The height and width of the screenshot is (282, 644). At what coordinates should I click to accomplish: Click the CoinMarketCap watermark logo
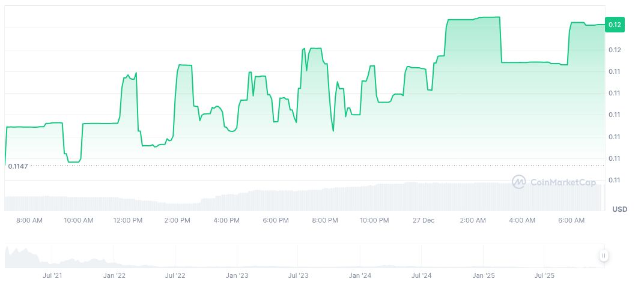pos(553,182)
